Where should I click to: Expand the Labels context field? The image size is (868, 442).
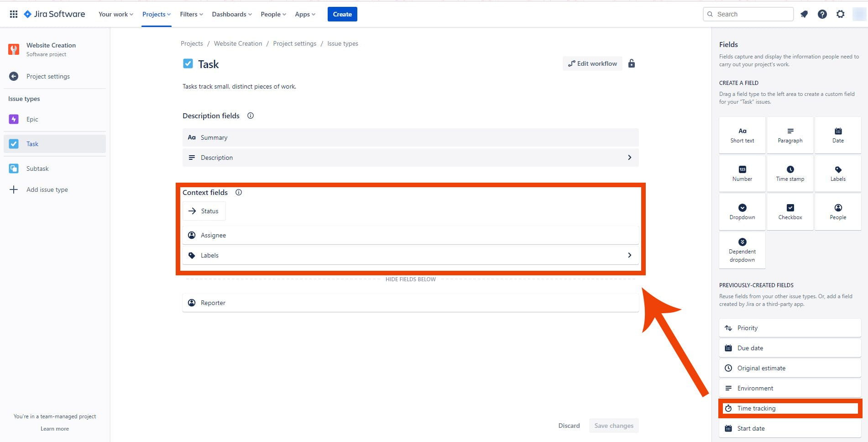pyautogui.click(x=630, y=255)
